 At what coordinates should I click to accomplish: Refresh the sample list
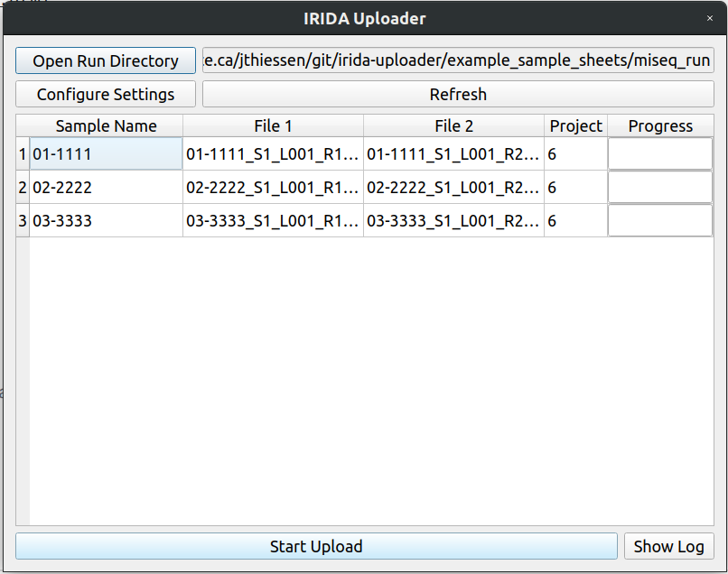click(458, 94)
